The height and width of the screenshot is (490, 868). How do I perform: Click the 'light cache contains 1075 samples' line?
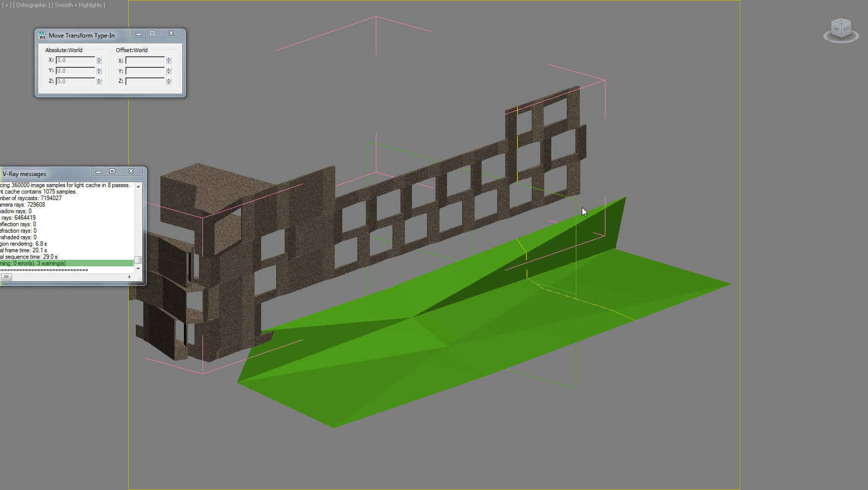pos(39,192)
